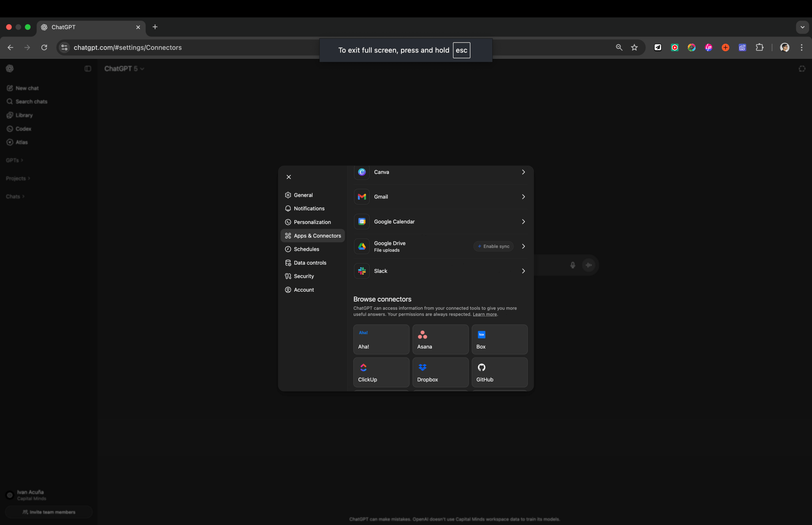Open the ChatGPT 5 model dropdown
Screen dimensions: 812x525
click(124, 69)
